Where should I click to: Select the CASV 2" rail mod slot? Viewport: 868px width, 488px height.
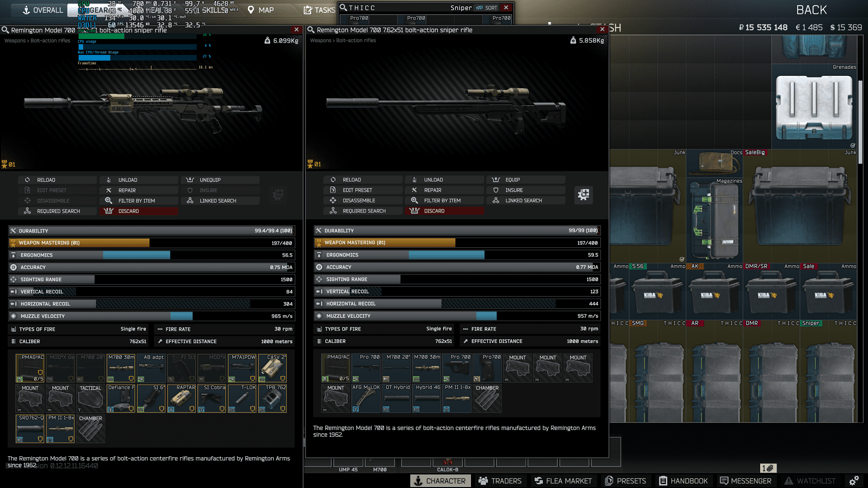[273, 368]
